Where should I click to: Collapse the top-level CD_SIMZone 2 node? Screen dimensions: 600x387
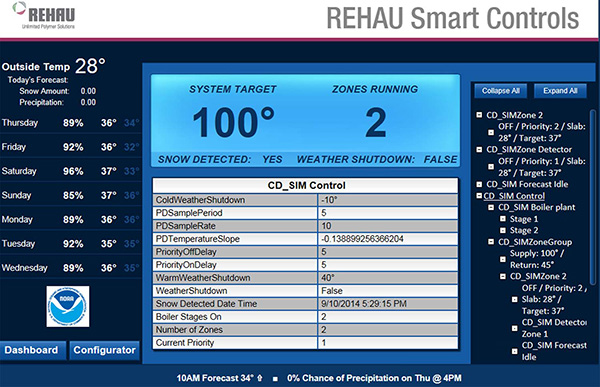(479, 115)
